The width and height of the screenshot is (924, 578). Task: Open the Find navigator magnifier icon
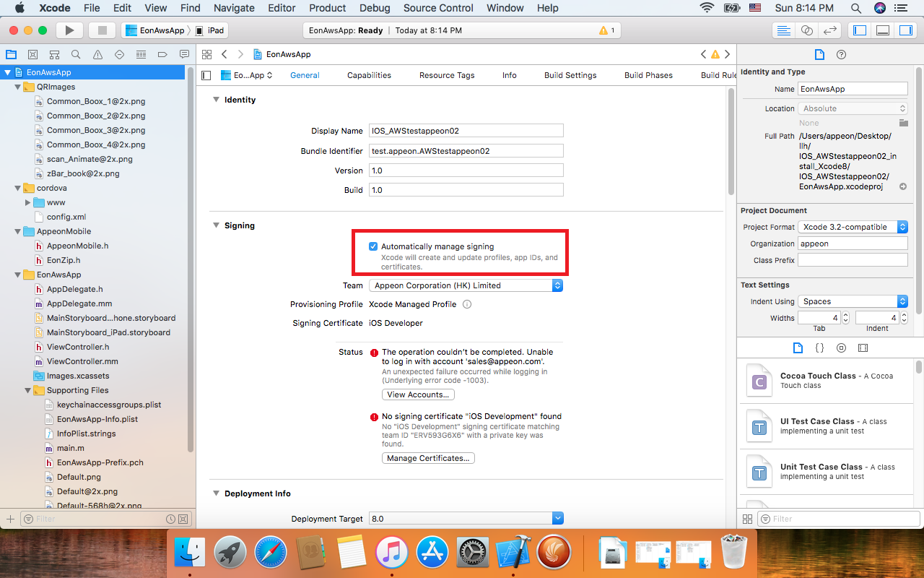click(76, 54)
